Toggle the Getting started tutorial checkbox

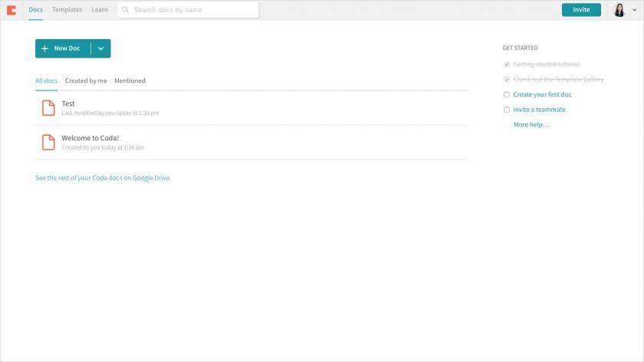pos(507,64)
